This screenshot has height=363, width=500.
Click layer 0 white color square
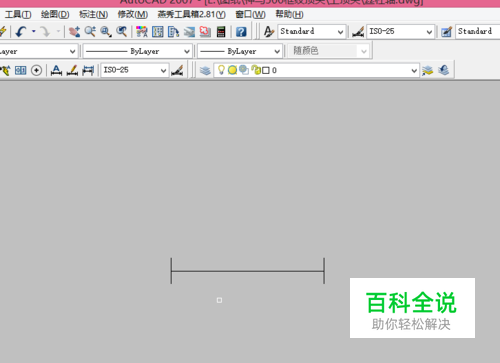[x=266, y=70]
